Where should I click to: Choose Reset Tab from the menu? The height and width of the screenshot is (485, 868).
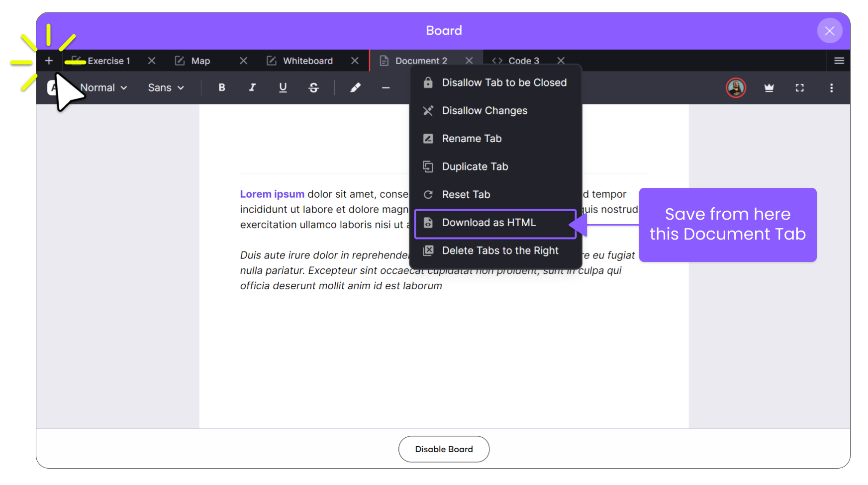pos(496,194)
